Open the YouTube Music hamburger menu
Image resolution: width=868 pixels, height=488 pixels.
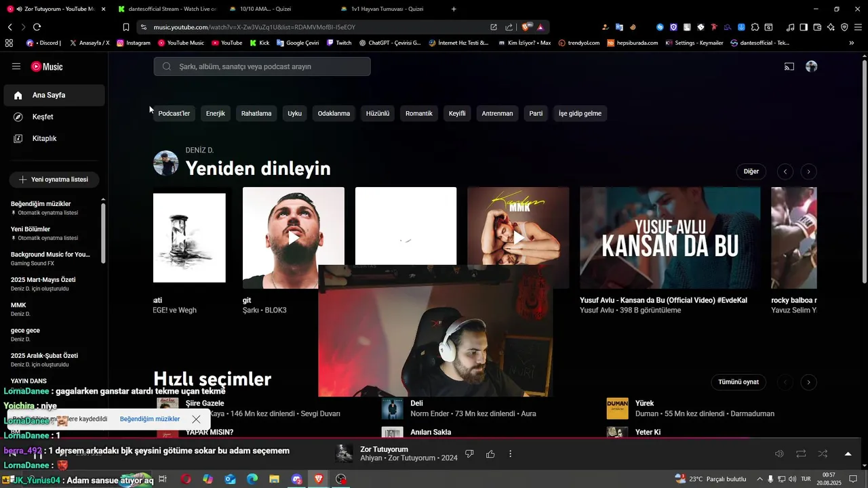[16, 66]
